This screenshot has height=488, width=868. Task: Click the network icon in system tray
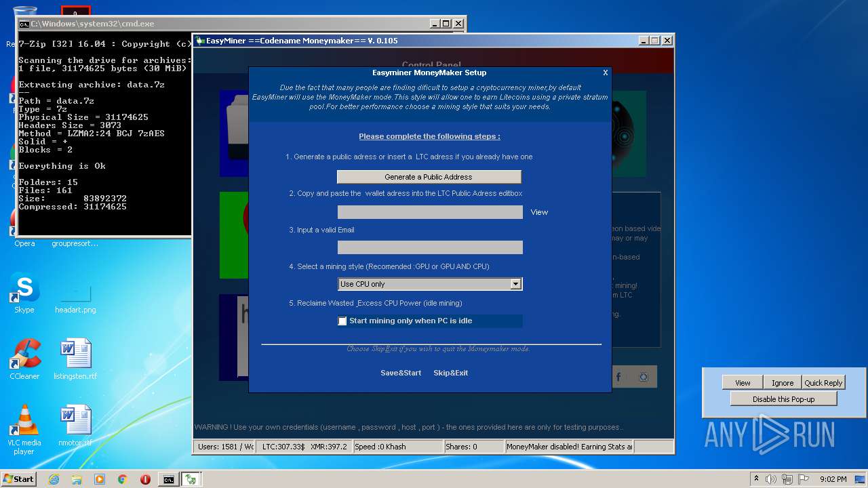pyautogui.click(x=787, y=479)
